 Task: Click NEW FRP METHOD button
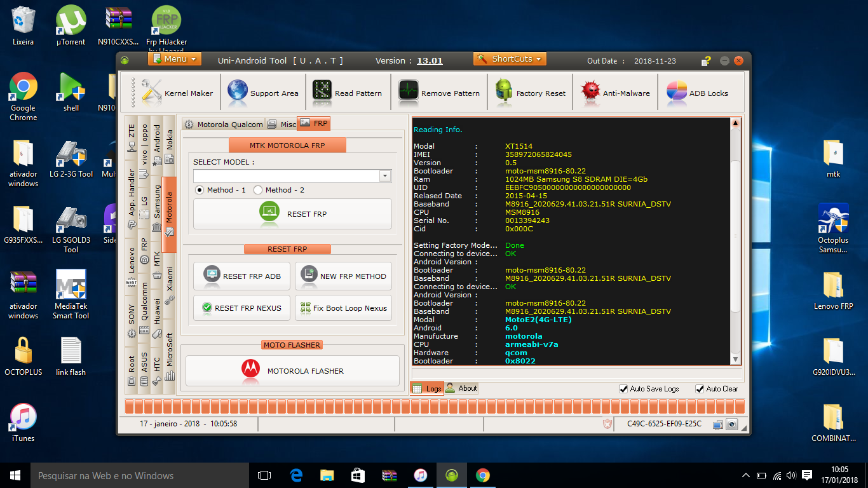pos(344,276)
